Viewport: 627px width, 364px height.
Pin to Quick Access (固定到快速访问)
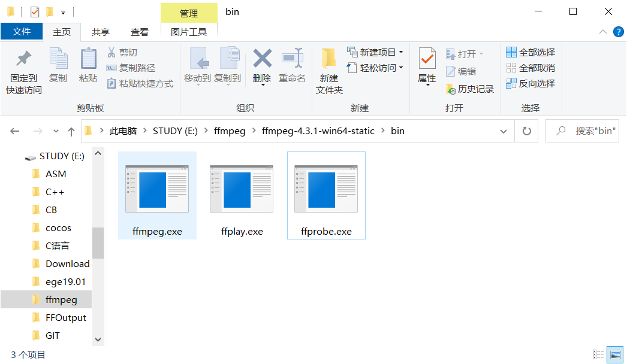(x=23, y=72)
